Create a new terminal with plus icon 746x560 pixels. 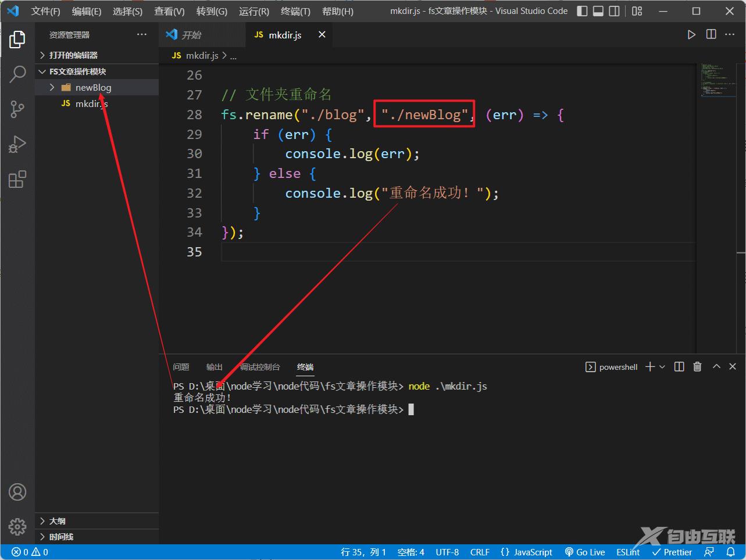pyautogui.click(x=650, y=366)
